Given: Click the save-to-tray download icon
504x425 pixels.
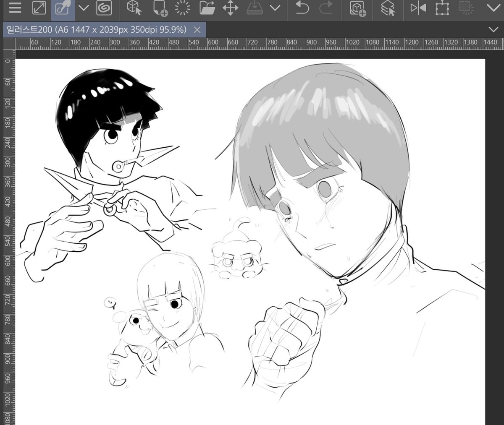Looking at the screenshot, I should [x=254, y=8].
